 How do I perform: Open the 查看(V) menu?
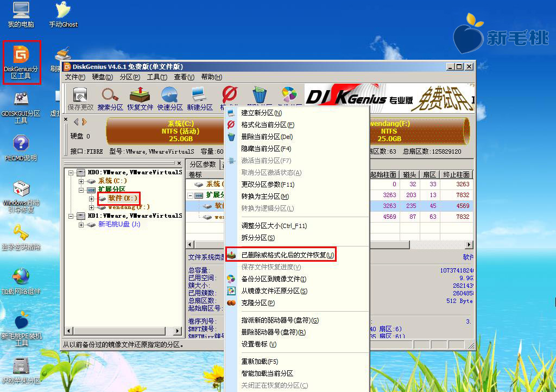pos(184,77)
